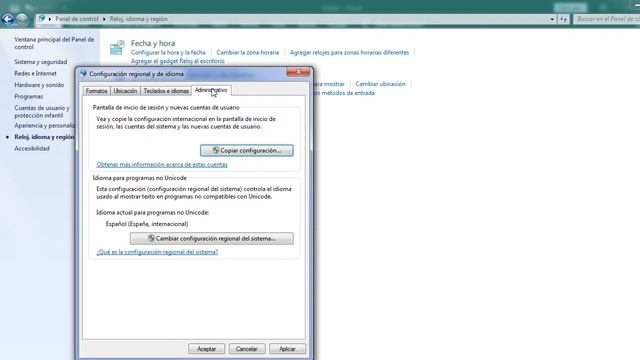Viewport: 640px width, 360px height.
Task: Click the Aplicar button
Action: point(287,349)
